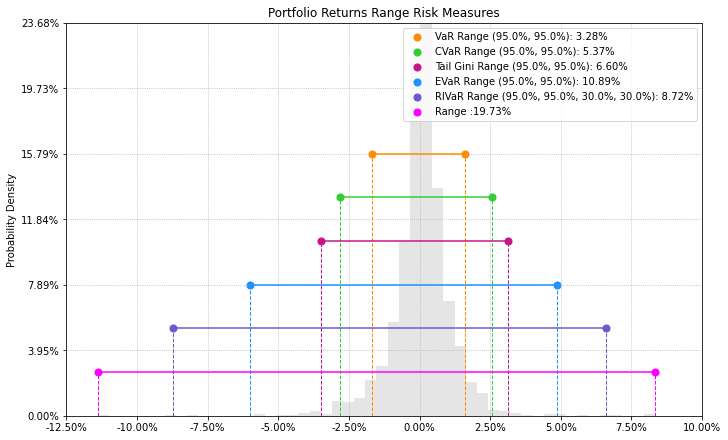Viewport: 728px width, 440px height.
Task: Click the chart title Portfolio Returns Range Risk Measures
Action: pos(384,13)
